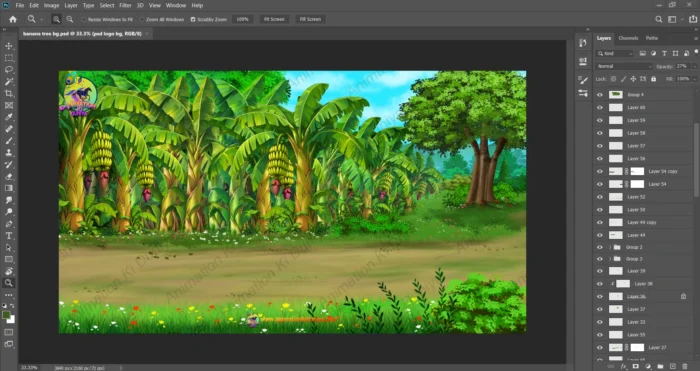Open the Filter menu
This screenshot has width=700, height=371.
tap(125, 5)
